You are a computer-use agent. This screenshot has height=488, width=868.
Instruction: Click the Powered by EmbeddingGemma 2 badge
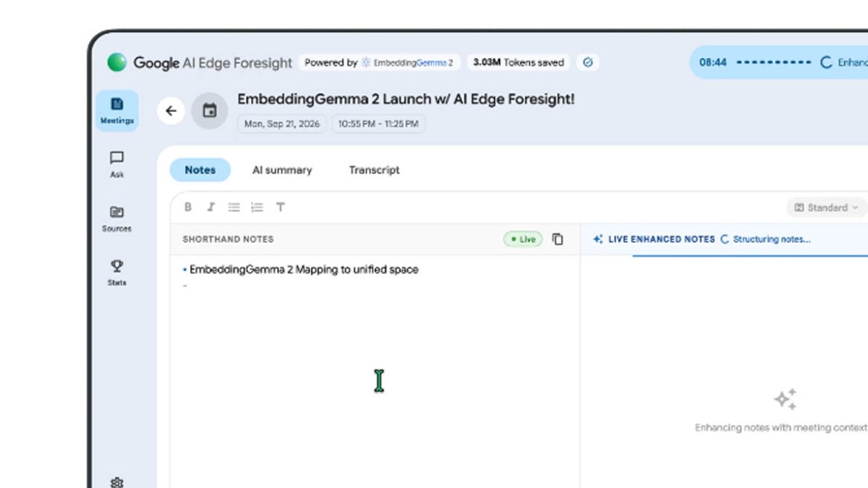379,63
